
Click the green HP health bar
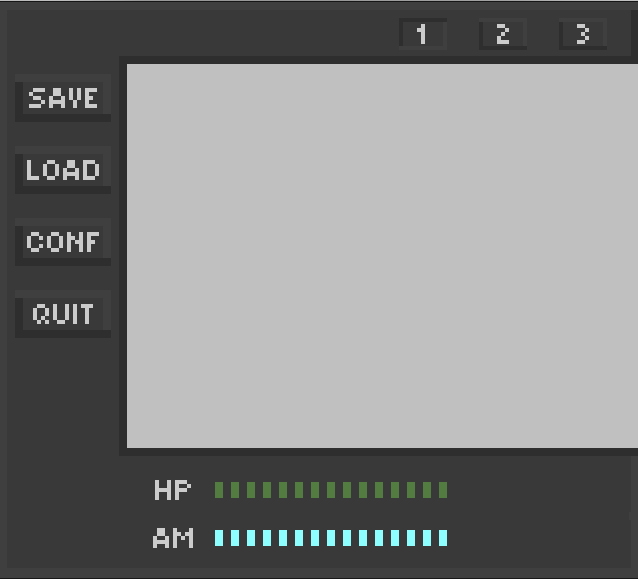click(x=331, y=490)
